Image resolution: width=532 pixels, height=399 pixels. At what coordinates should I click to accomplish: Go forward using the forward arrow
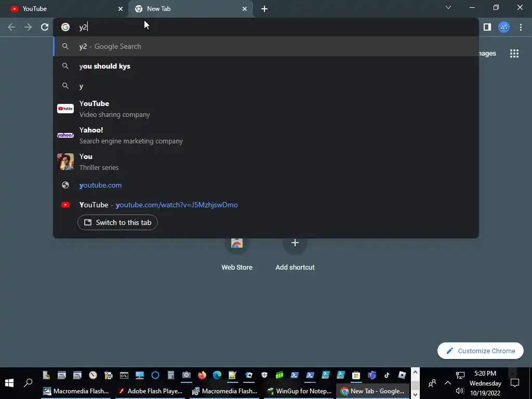28,27
